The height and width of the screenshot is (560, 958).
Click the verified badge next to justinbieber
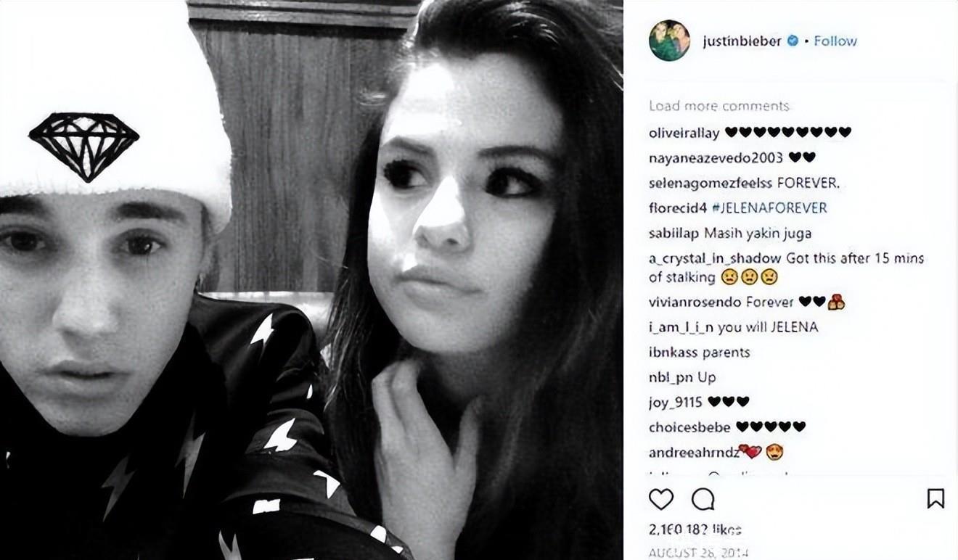click(x=793, y=41)
